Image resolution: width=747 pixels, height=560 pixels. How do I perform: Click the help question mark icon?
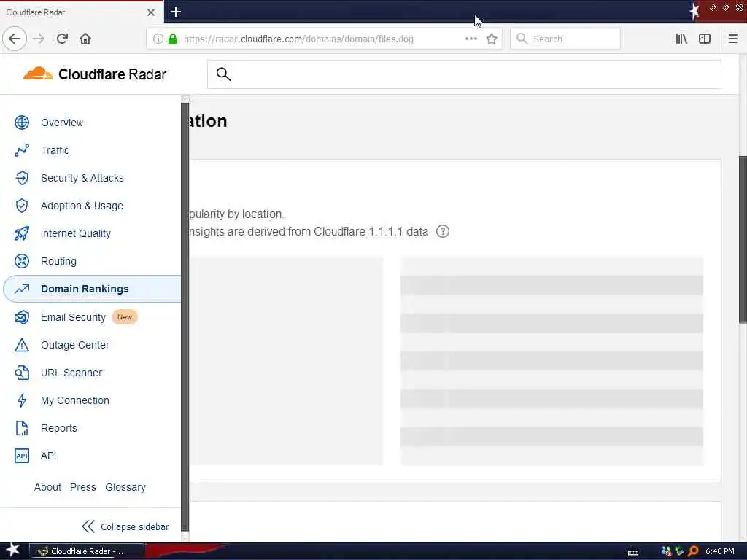point(443,231)
